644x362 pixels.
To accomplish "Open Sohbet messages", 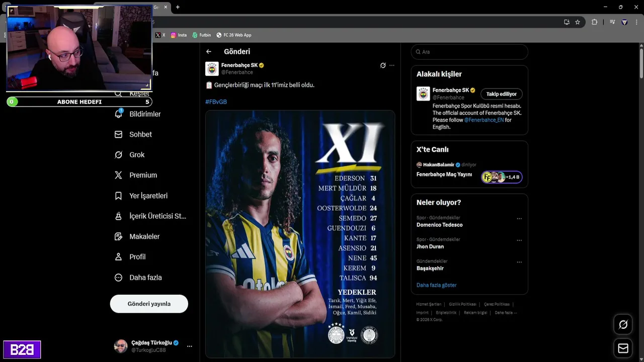I will (133, 135).
